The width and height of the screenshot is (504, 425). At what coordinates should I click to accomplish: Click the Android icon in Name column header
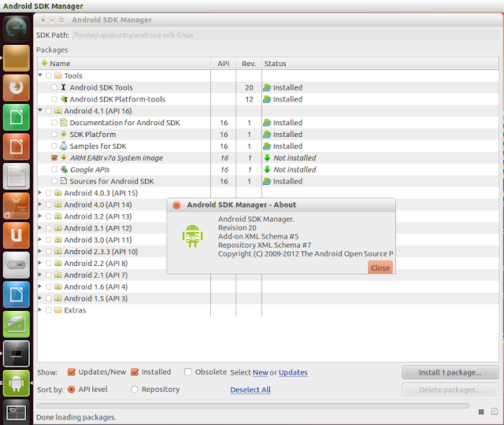(x=44, y=63)
